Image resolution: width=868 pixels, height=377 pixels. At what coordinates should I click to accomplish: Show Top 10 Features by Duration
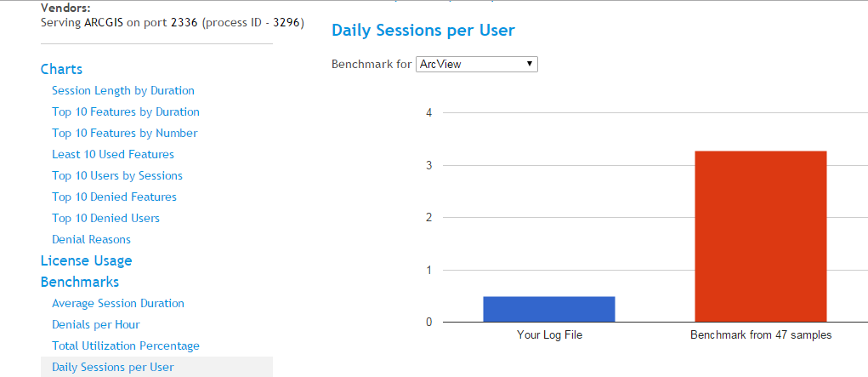tap(125, 111)
